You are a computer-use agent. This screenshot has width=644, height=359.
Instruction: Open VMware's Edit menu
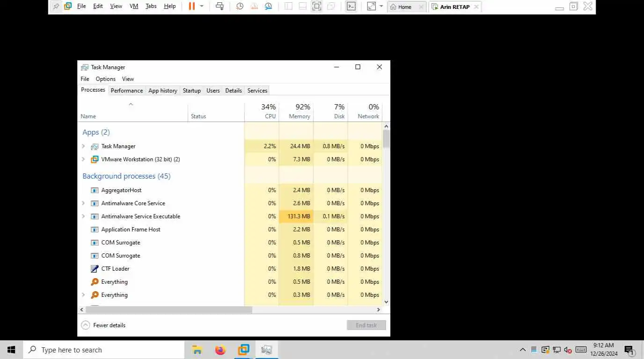tap(98, 7)
